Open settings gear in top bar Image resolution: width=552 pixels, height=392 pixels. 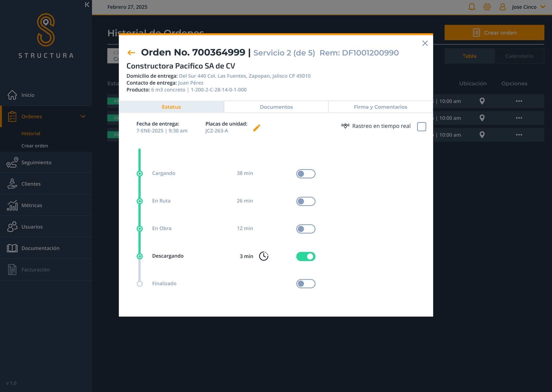pos(487,7)
